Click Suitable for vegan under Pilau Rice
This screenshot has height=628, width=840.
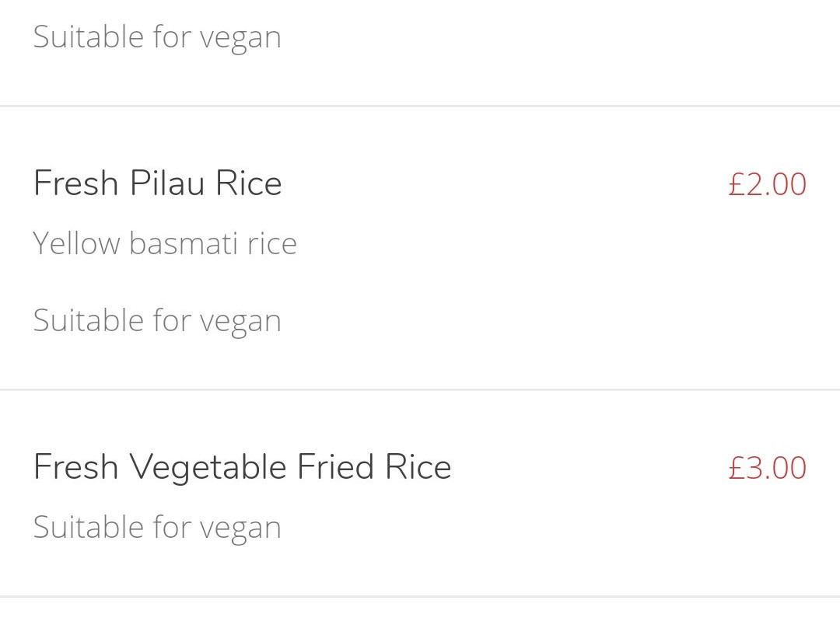(157, 321)
